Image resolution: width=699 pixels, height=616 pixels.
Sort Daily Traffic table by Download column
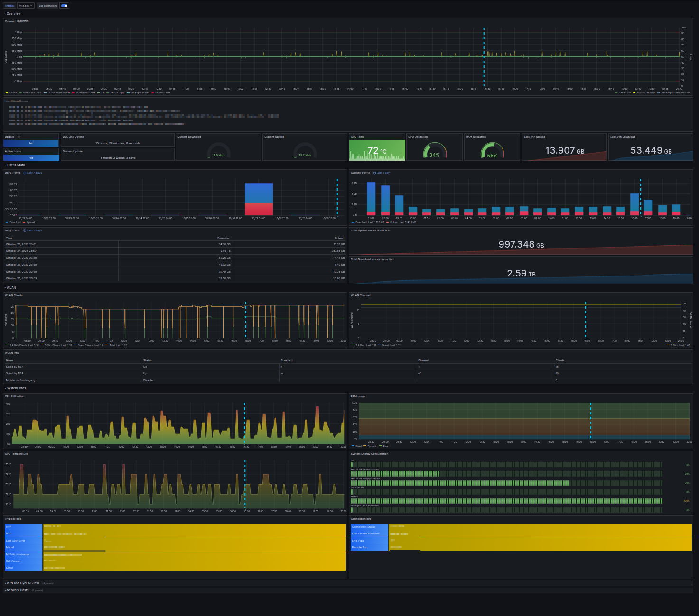coord(224,238)
